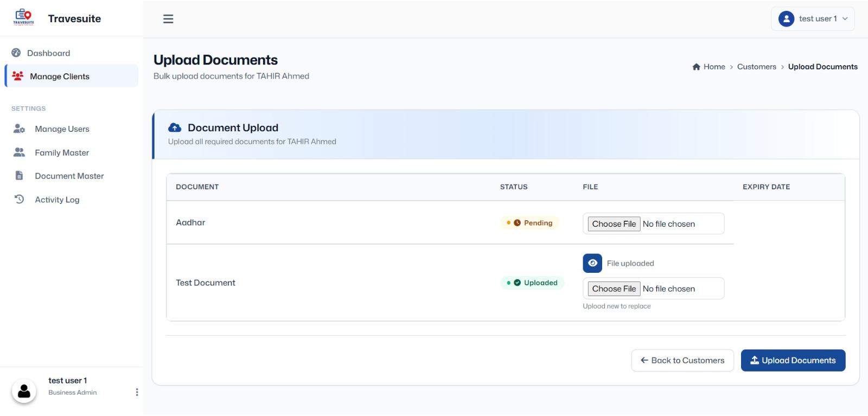868x416 pixels.
Task: Click the 'Test Document' row name
Action: pos(206,283)
